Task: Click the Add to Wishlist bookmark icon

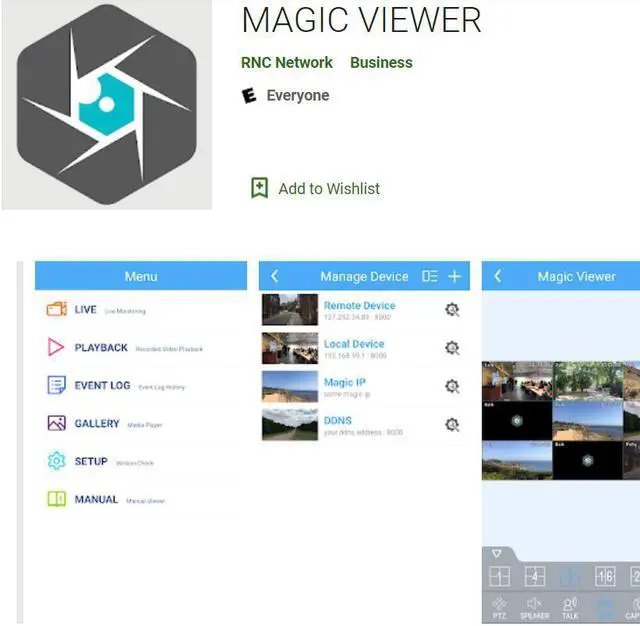Action: point(259,188)
